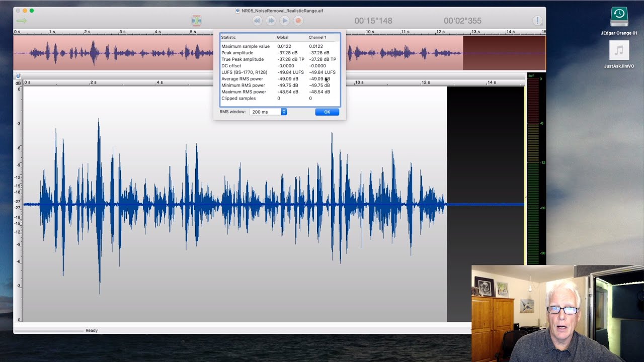The height and width of the screenshot is (362, 644).
Task: Open the JEdgar Orange 01 drive icon
Action: click(x=619, y=17)
